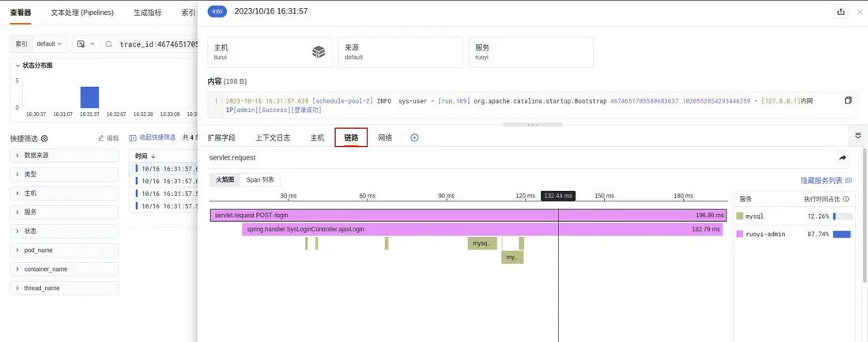The height and width of the screenshot is (342, 868).
Task: Open the 快捷筛选 settings gear
Action: [44, 138]
